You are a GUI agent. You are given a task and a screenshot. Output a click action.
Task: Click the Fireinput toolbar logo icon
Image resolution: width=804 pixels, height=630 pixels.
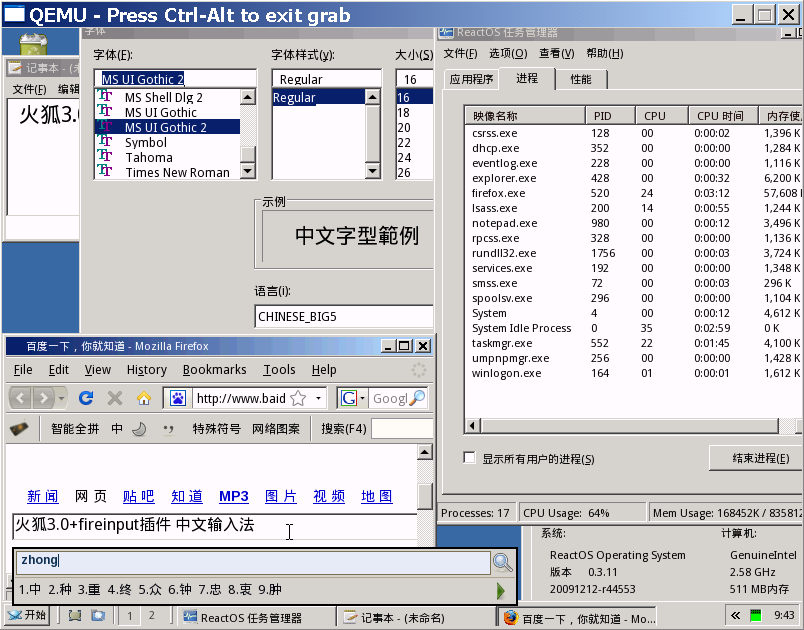(x=19, y=429)
